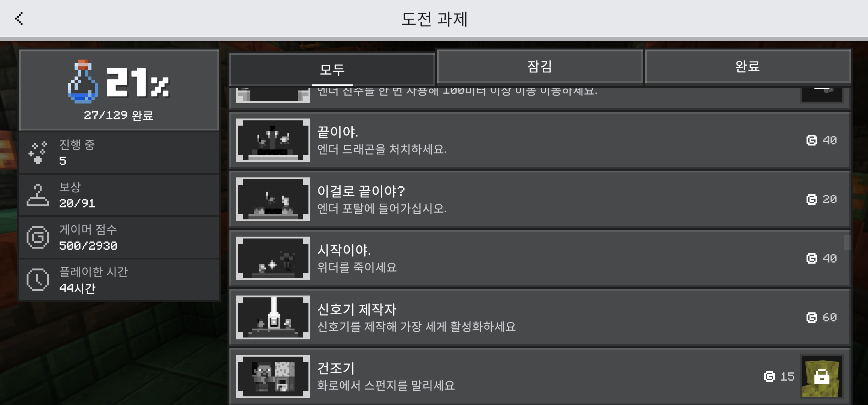This screenshot has height=405, width=868.
Task: Switch to the 잠김 tab
Action: pos(540,66)
